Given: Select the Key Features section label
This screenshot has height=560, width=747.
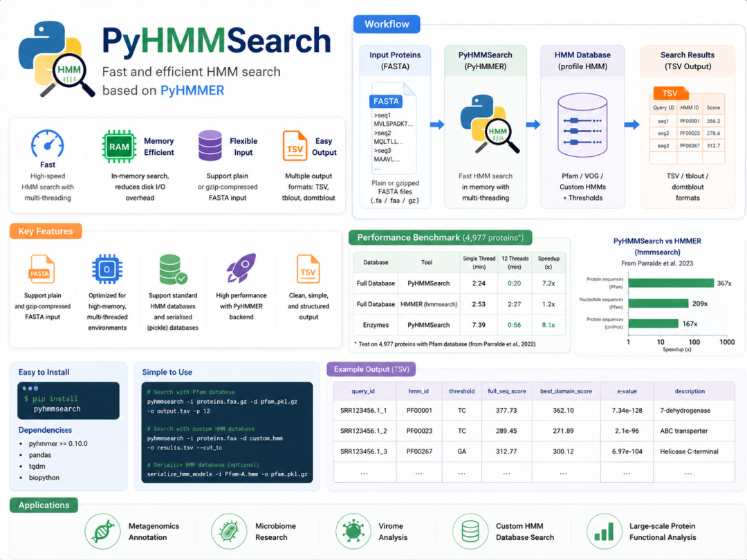Looking at the screenshot, I should [x=45, y=231].
